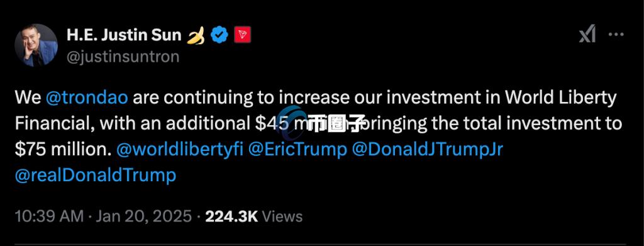Screen dimensions: 644x246
Task: Click "World Liberty" in the tweet body
Action: 560,98
